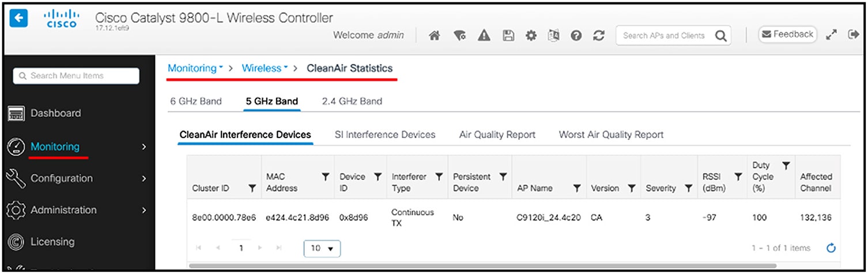Viewport: 868px width, 274px height.
Task: Click the Configuration wrench icon
Action: (x=15, y=178)
